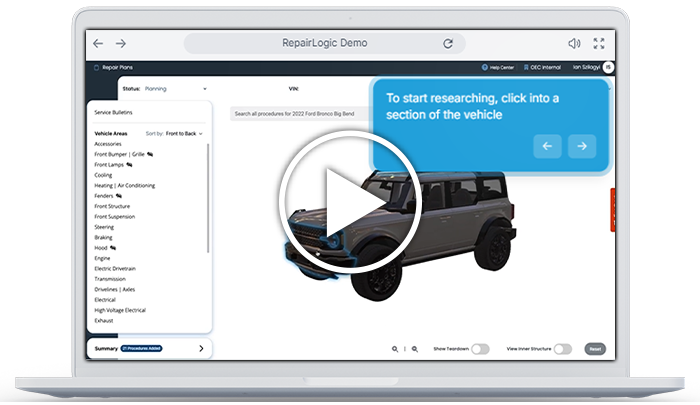
Task: Toggle the View Inner Structure switch
Action: (563, 349)
